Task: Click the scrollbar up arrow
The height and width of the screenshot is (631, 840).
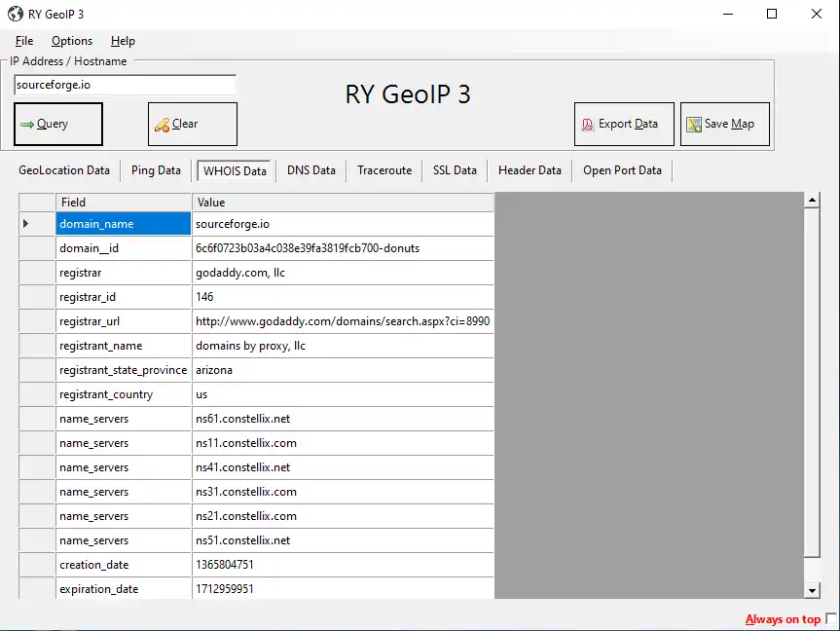Action: (812, 200)
